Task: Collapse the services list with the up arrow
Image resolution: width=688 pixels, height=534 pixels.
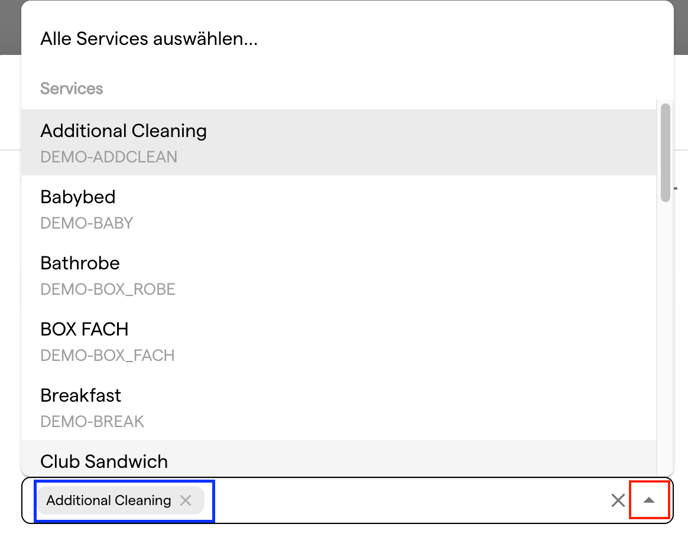Action: click(649, 500)
